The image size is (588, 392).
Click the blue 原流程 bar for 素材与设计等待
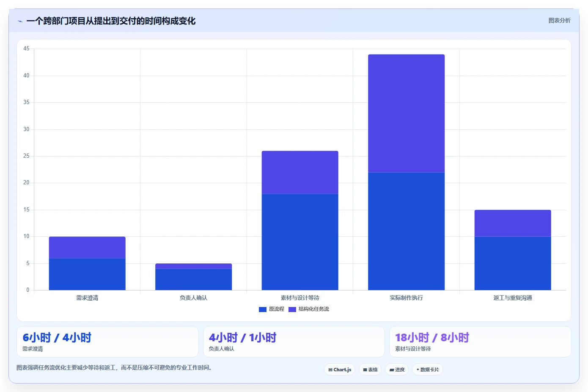coord(300,242)
